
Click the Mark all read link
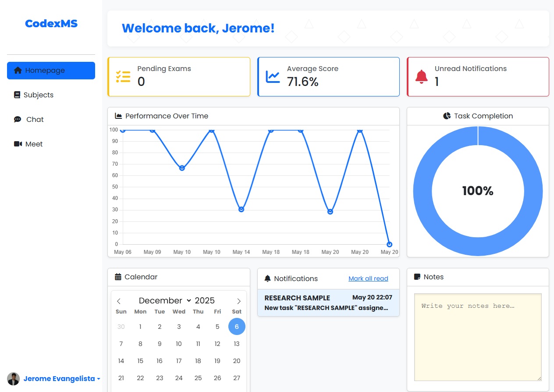(x=368, y=279)
